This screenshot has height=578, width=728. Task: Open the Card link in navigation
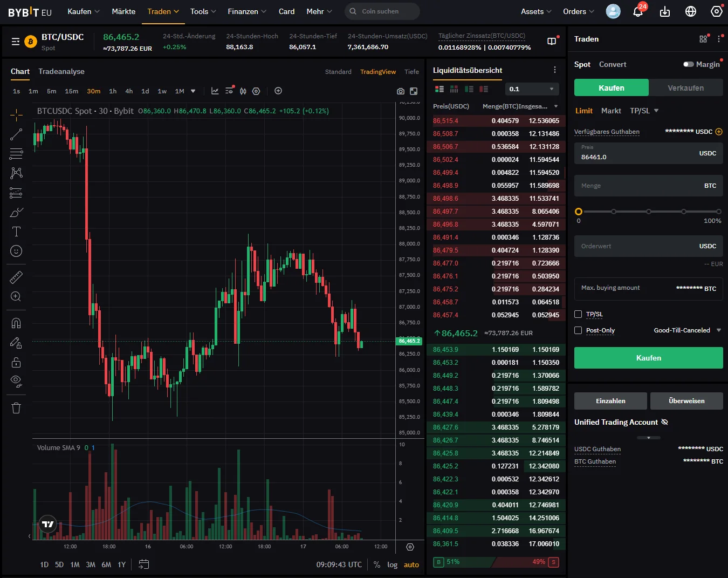[286, 11]
